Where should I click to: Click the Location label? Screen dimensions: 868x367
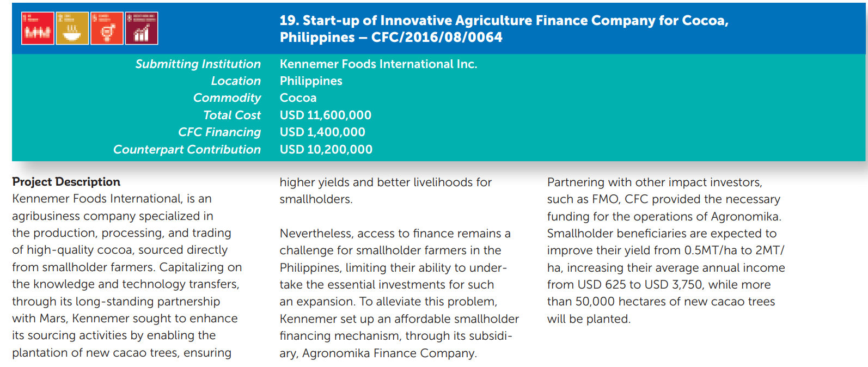[236, 81]
